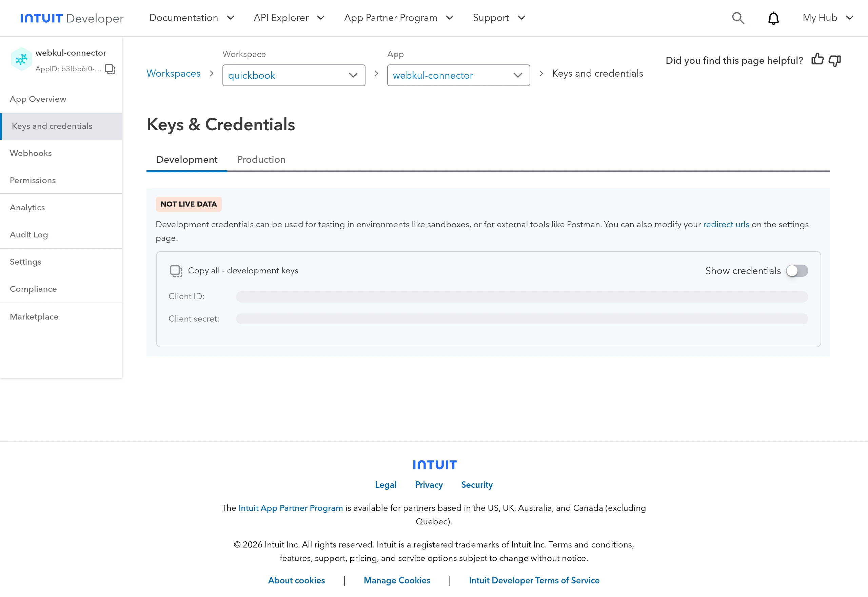Open Intuit Developer Terms of Service link
The height and width of the screenshot is (597, 868).
pos(534,580)
